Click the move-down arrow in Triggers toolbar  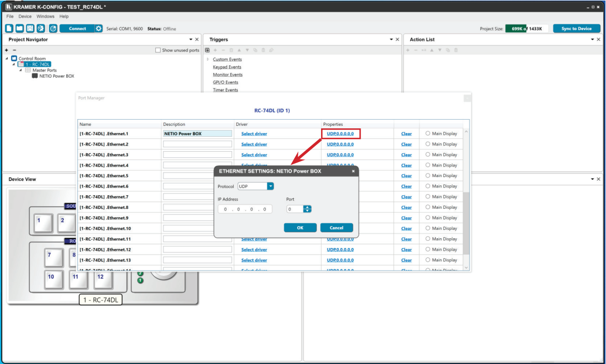coord(247,50)
